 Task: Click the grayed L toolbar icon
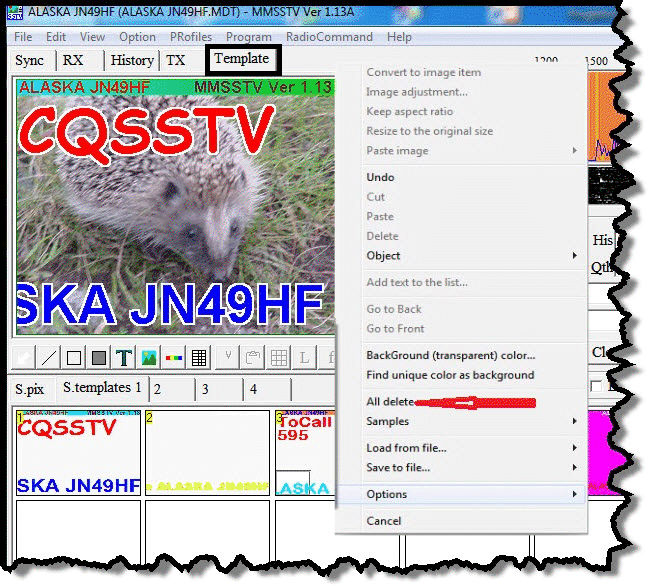304,358
